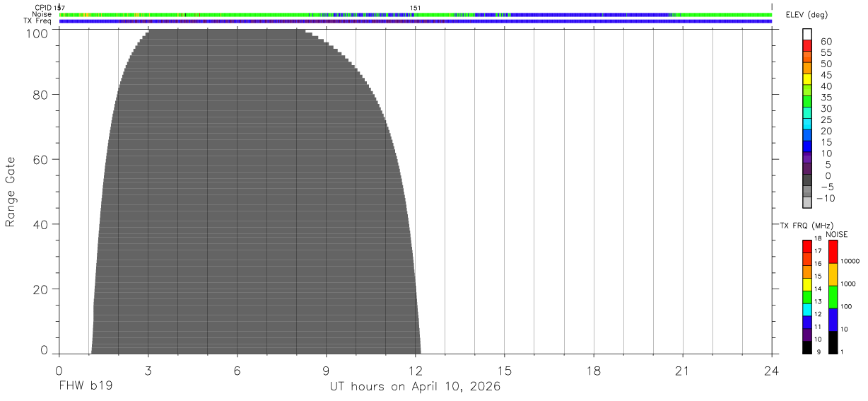The width and height of the screenshot is (868, 401).
Task: Click x-axis tick label '18'
Action: (x=594, y=371)
